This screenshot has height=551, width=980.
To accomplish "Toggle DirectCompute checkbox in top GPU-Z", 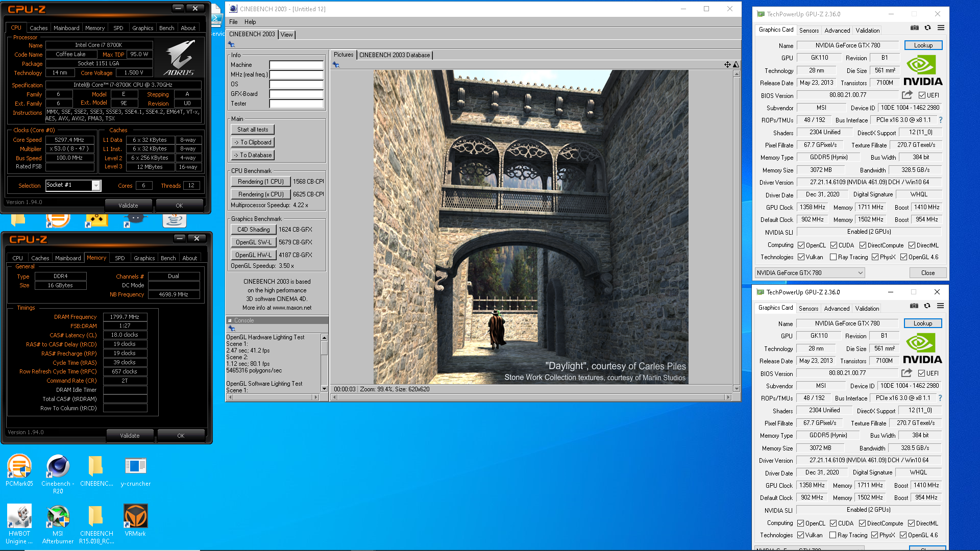I will coord(863,245).
